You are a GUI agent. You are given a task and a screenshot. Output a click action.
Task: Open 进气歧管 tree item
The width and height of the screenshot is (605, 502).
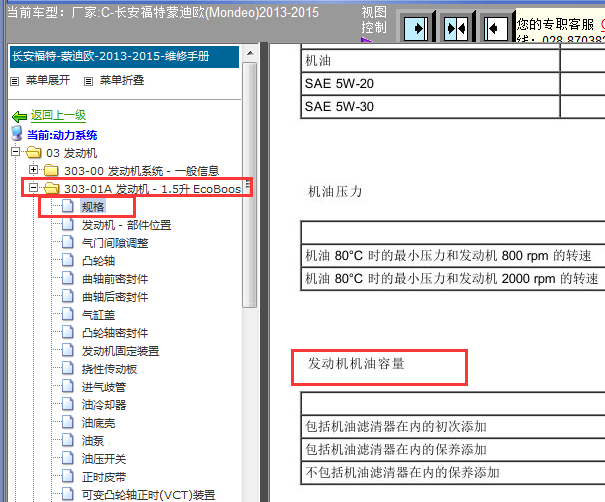coord(104,387)
